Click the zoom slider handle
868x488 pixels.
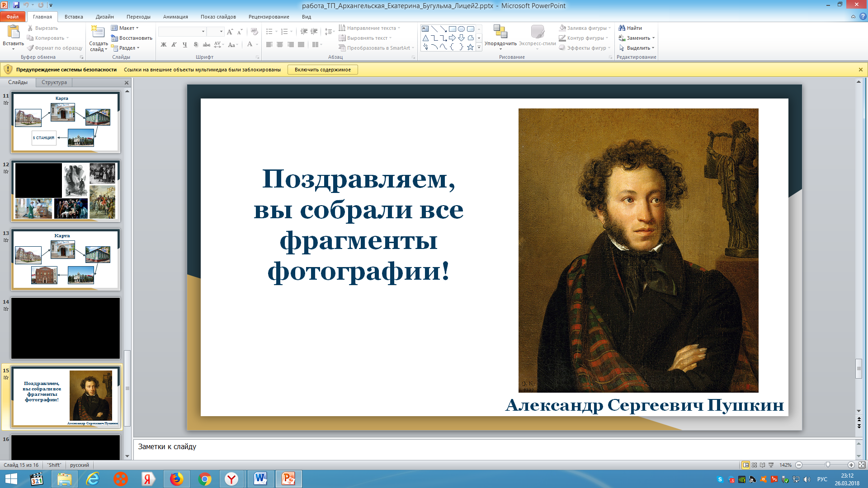828,465
